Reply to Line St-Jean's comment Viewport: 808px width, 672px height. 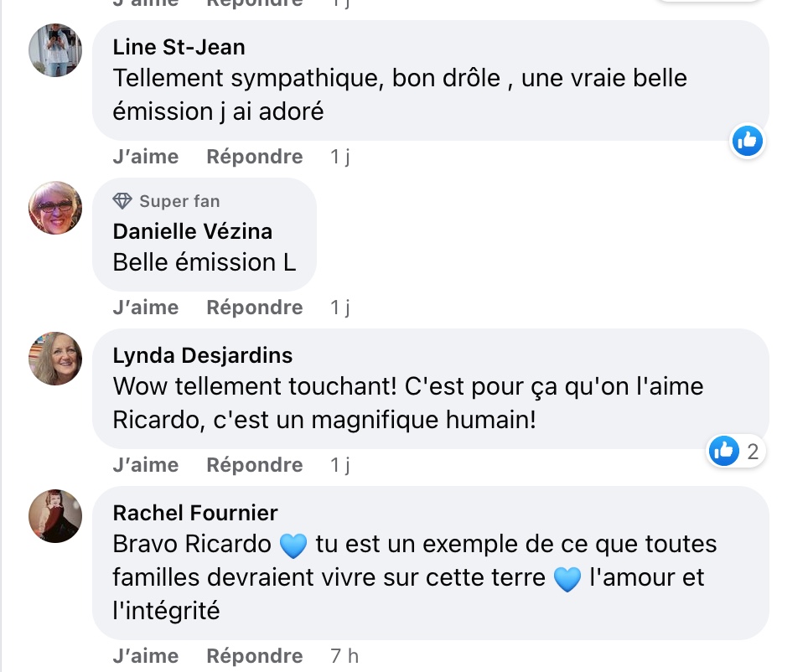(255, 157)
